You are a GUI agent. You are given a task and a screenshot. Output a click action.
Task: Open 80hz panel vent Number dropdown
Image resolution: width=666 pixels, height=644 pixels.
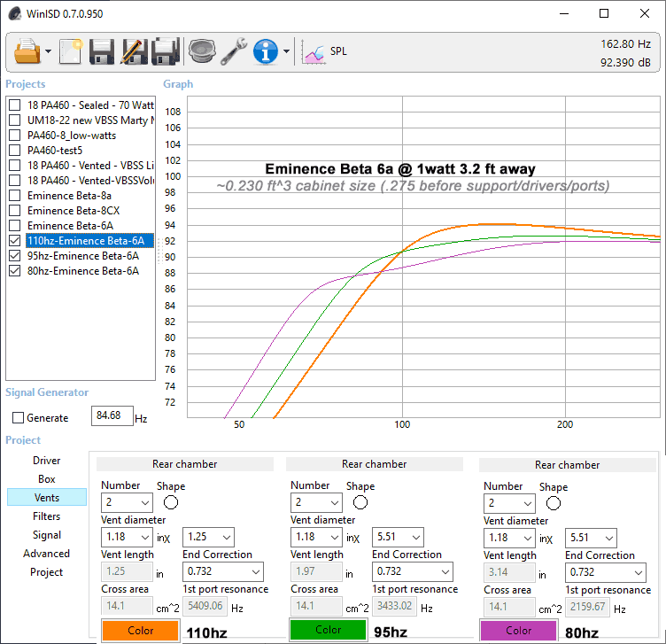coord(509,503)
